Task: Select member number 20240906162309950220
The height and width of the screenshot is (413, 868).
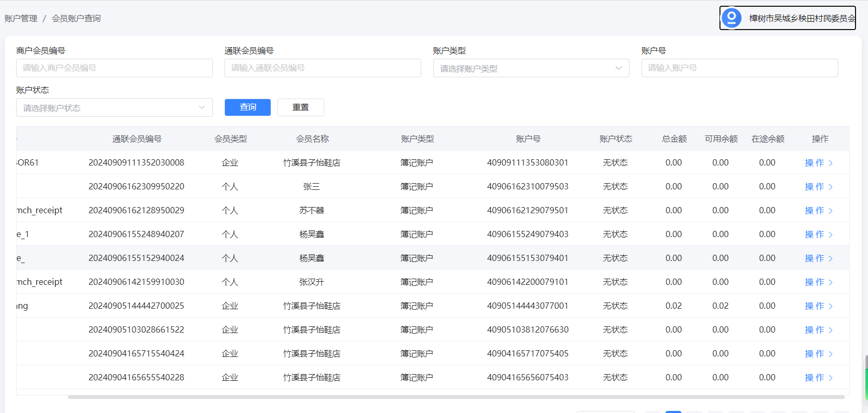Action: [x=137, y=186]
